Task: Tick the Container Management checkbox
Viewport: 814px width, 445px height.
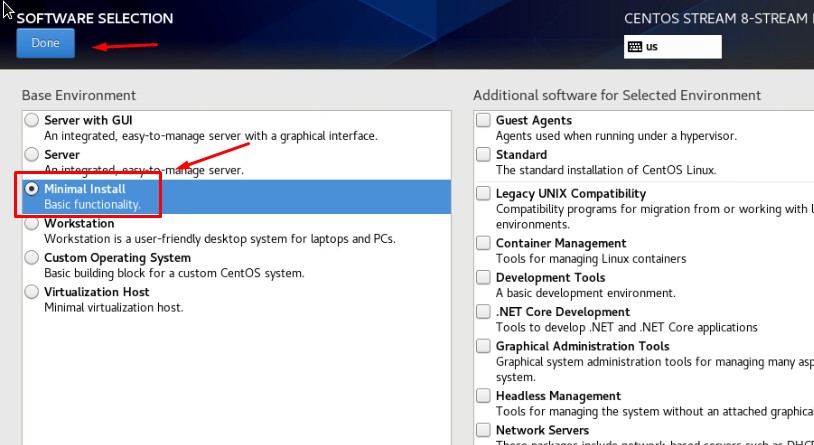Action: click(x=484, y=243)
